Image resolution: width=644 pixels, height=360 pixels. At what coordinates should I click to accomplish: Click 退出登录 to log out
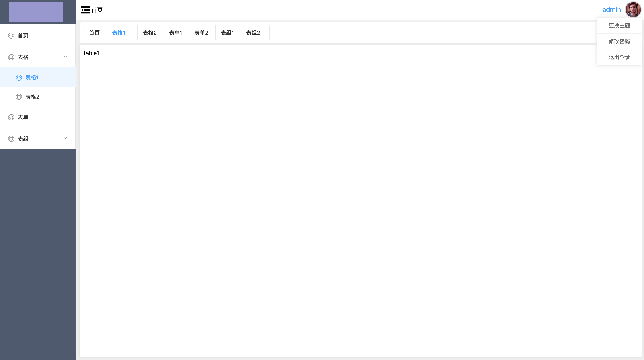(619, 57)
